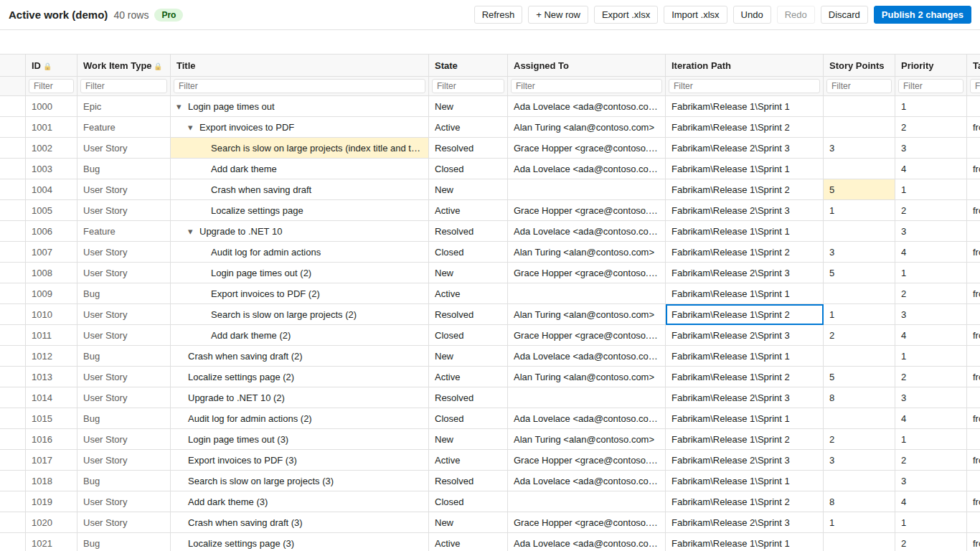This screenshot has height=551, width=980.
Task: Undo the last change
Action: click(752, 14)
